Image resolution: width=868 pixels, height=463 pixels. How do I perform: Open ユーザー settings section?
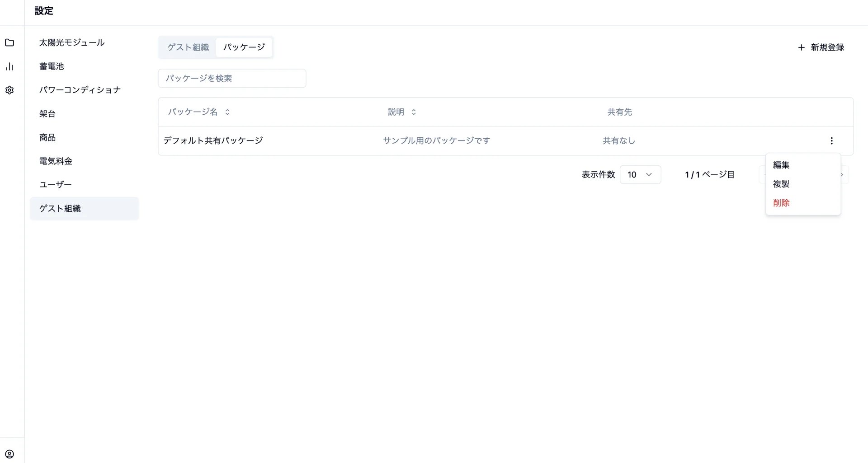[84, 185]
